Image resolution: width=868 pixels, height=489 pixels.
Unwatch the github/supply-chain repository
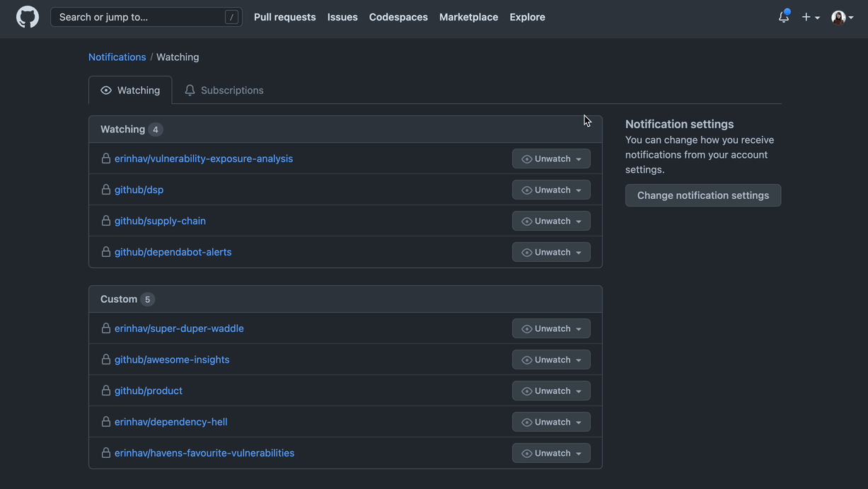pos(545,221)
